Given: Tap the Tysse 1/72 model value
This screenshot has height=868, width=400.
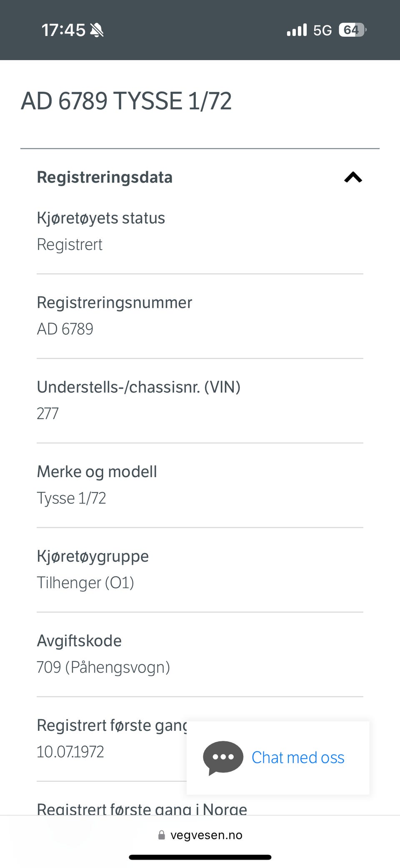Looking at the screenshot, I should tap(71, 498).
